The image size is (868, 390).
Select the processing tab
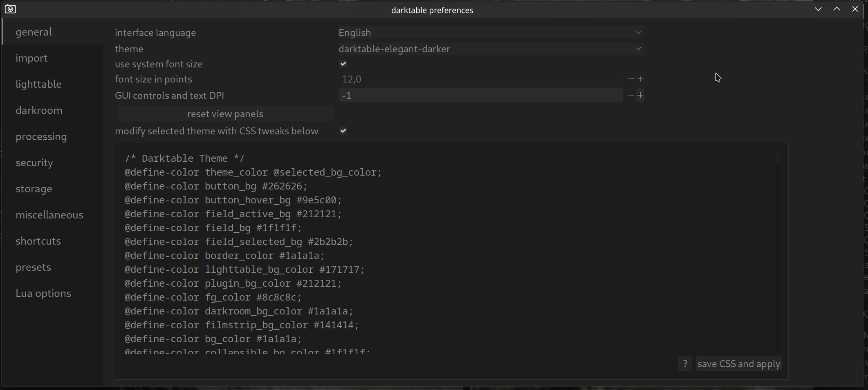pyautogui.click(x=41, y=136)
